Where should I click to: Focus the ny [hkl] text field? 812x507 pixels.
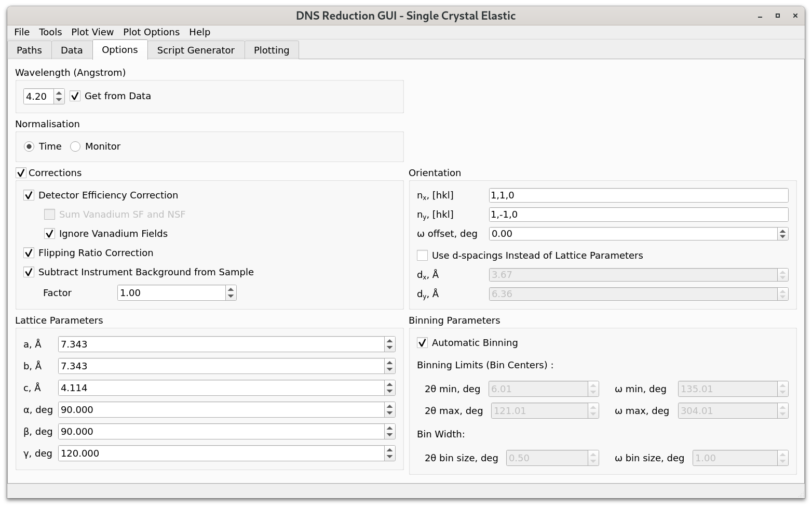click(638, 215)
